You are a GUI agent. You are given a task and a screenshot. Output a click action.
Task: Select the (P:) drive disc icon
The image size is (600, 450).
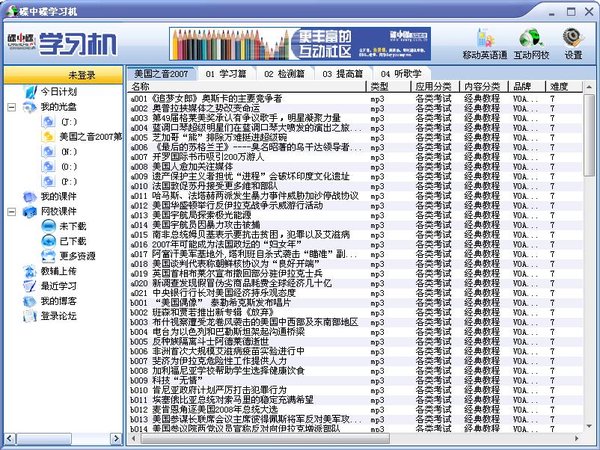[x=48, y=181]
